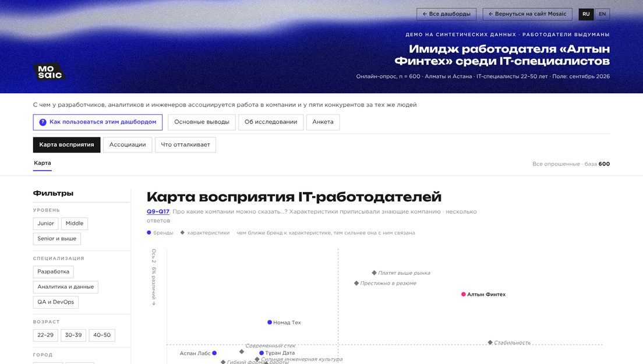Click the Все опрошенные база 600 text

point(571,164)
